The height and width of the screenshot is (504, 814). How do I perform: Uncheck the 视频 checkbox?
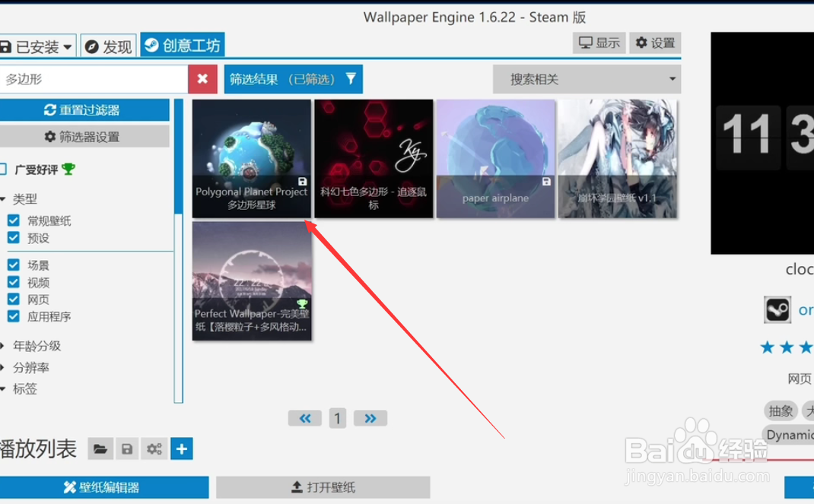pos(14,282)
